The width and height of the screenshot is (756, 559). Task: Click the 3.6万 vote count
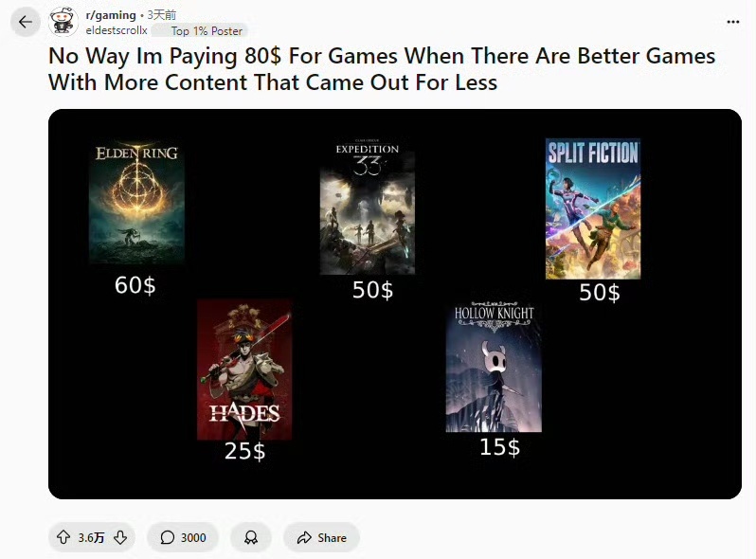[x=91, y=537]
